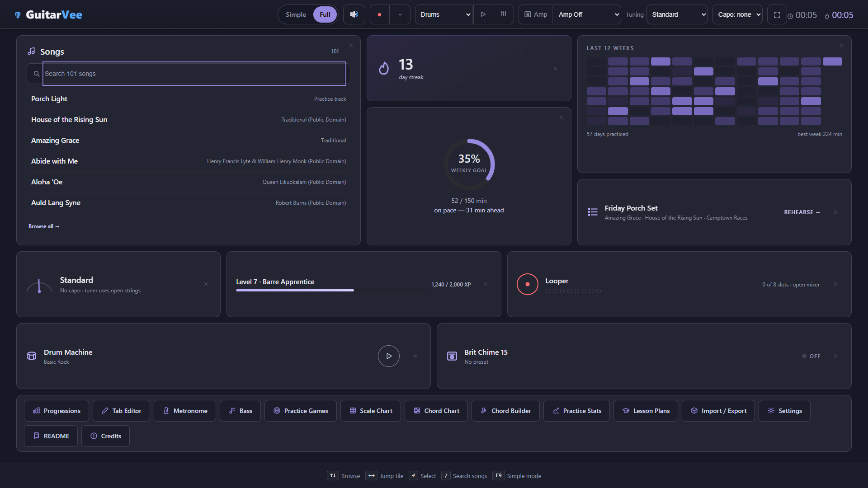Open Practice Games

click(301, 411)
